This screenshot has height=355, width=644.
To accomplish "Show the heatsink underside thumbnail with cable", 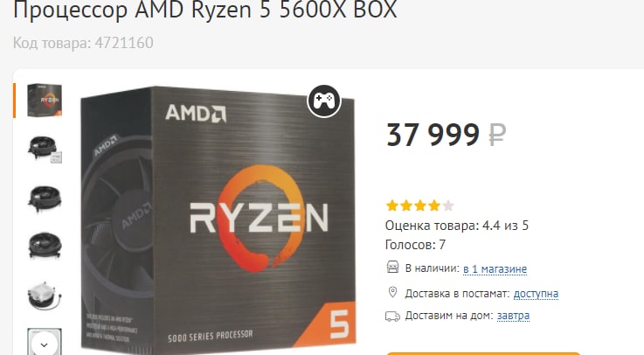I will pos(45,296).
